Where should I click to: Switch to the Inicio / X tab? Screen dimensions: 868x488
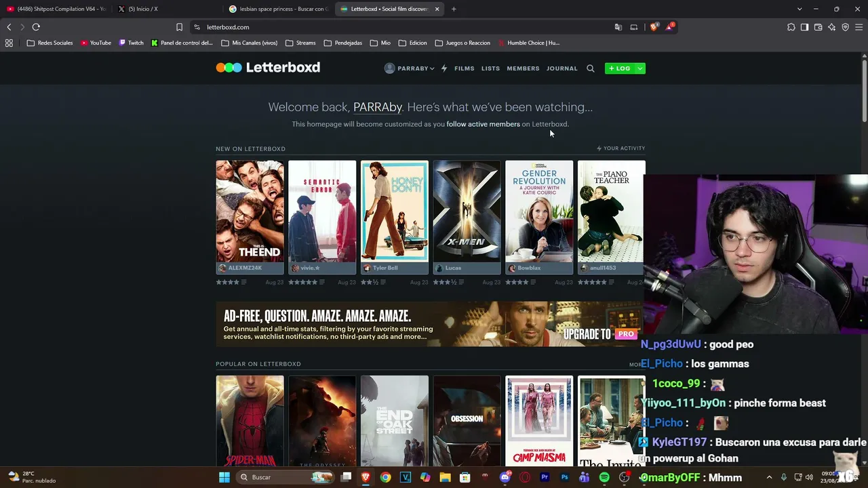coord(167,9)
